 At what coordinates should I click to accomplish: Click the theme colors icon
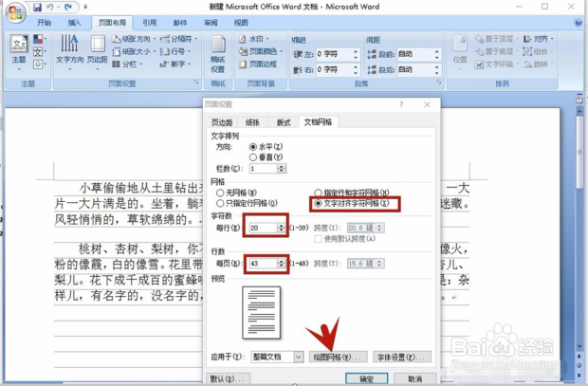38,39
